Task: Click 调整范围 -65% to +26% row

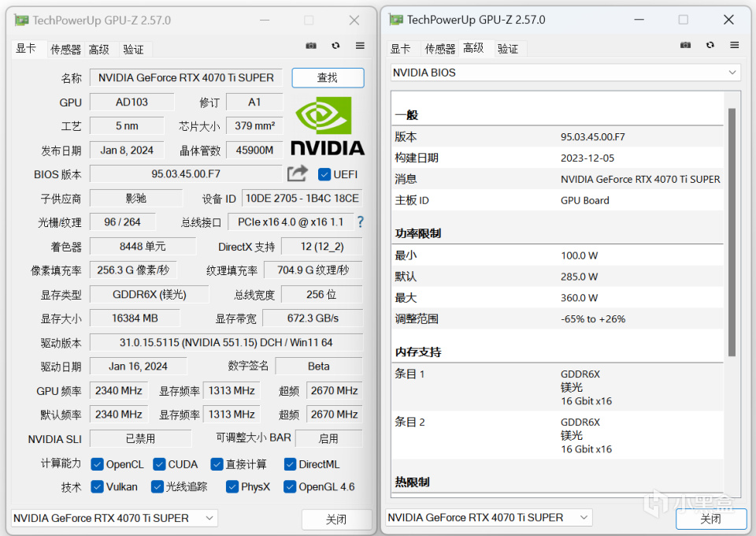Action: tap(558, 319)
